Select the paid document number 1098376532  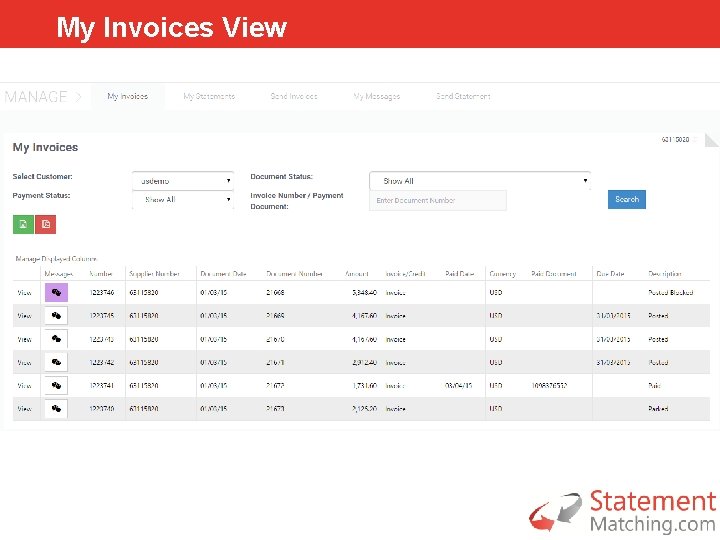tap(549, 386)
